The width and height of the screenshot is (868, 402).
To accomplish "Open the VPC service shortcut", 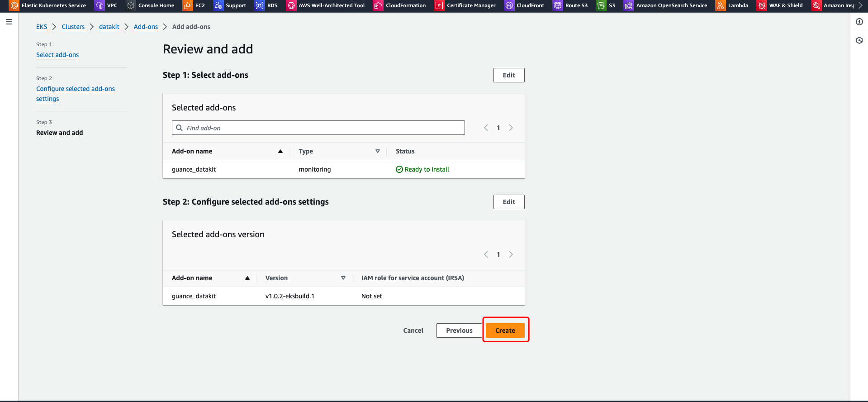I will [x=106, y=5].
